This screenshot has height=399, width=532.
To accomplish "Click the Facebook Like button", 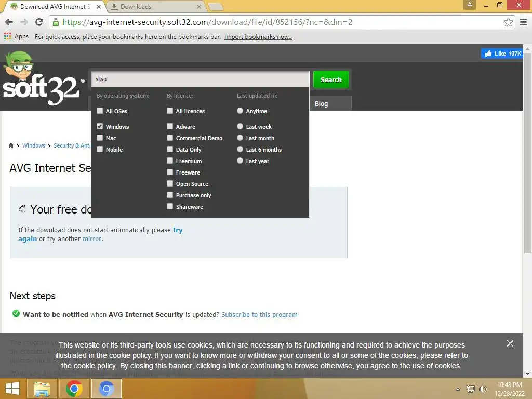I will 502,54.
